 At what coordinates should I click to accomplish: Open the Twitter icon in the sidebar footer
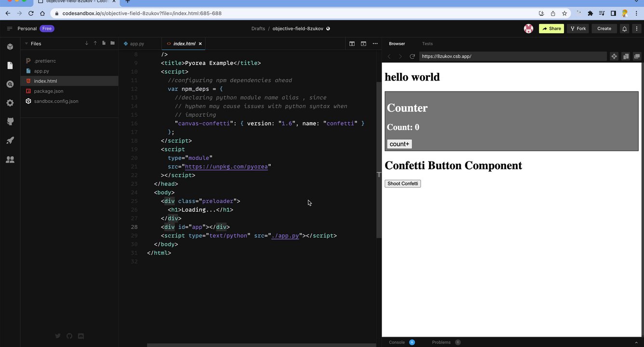coord(58,336)
